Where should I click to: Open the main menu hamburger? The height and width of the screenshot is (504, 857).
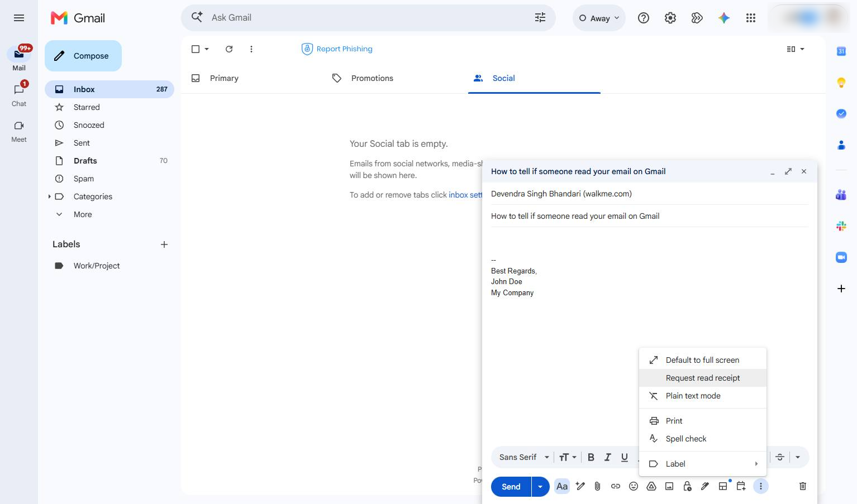coord(19,18)
